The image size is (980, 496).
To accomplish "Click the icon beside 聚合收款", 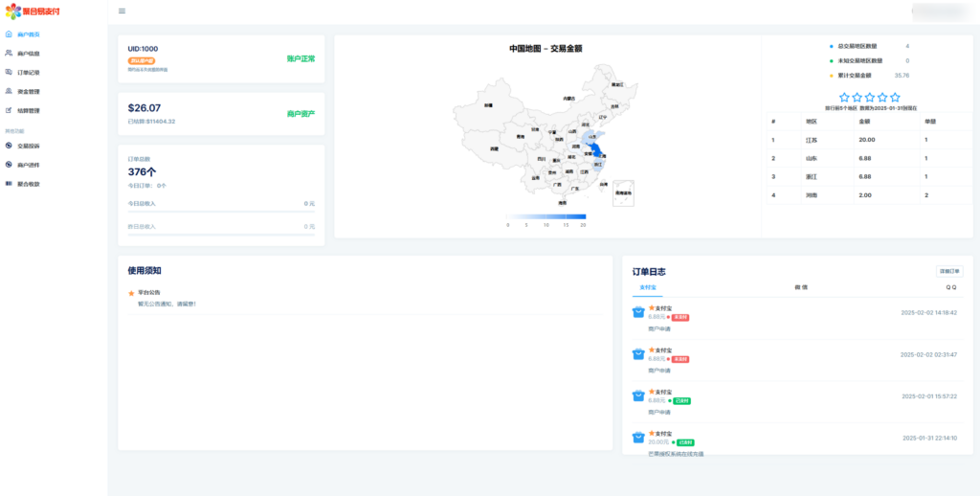I will [9, 183].
